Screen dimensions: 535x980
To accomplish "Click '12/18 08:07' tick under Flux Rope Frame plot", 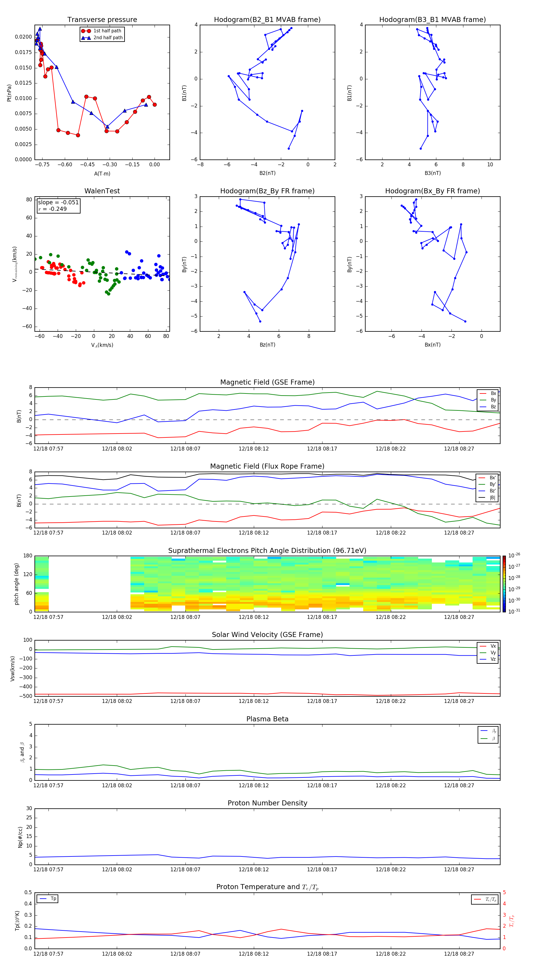I will coord(185,533).
